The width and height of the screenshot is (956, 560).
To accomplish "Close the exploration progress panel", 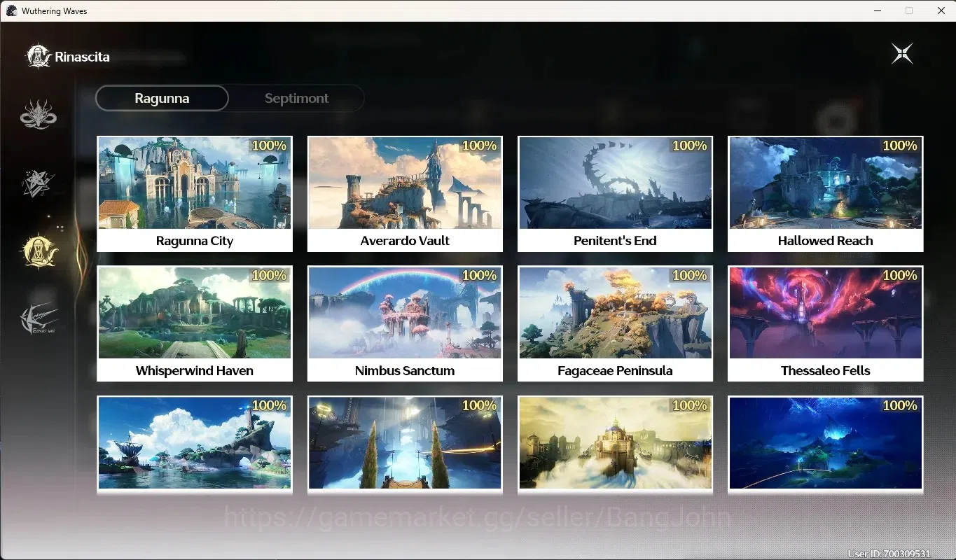I will click(902, 54).
